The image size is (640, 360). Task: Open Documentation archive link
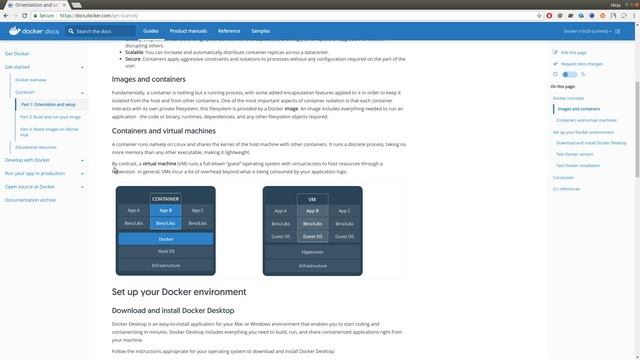coord(30,200)
